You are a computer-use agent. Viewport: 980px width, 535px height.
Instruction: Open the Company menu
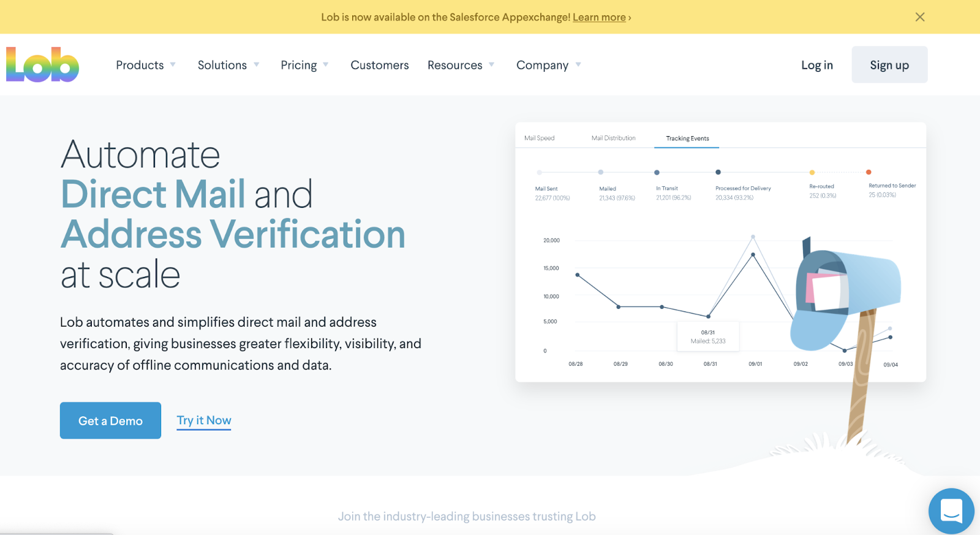tap(543, 65)
